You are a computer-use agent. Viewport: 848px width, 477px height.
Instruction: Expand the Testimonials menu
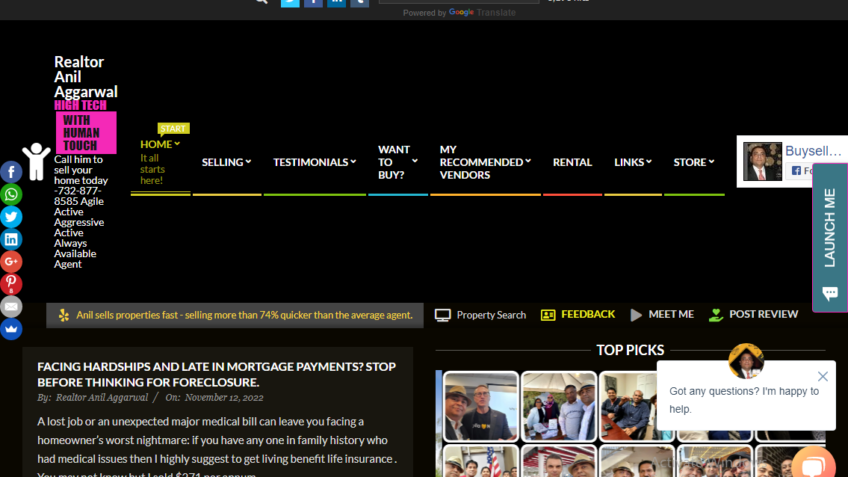tap(314, 162)
